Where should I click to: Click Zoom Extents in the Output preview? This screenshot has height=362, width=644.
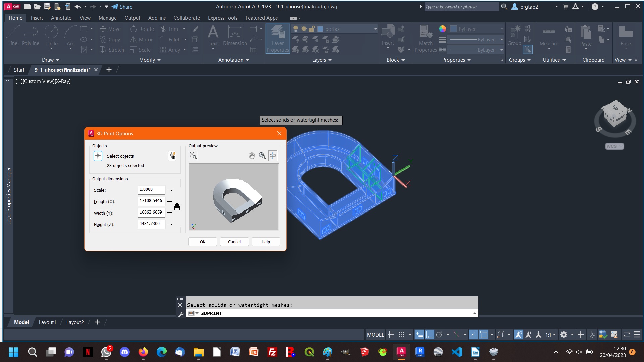tap(193, 156)
